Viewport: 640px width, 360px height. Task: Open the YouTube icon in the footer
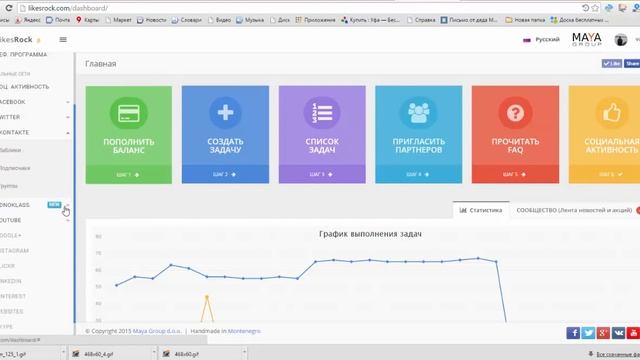[633, 333]
